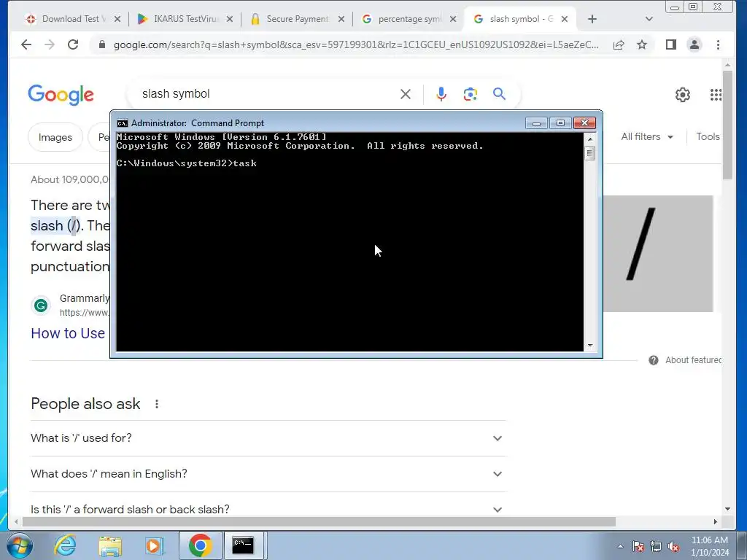Close the Secure Payment tab
This screenshot has width=747, height=560.
[x=341, y=19]
